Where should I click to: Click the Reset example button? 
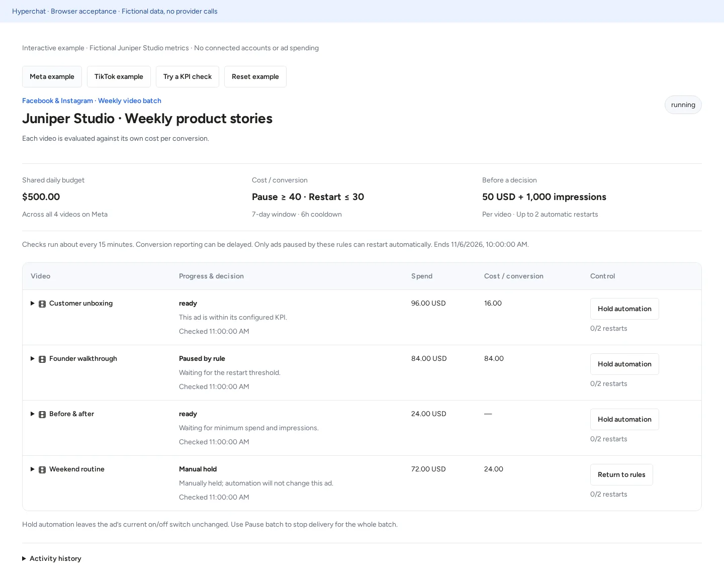255,76
